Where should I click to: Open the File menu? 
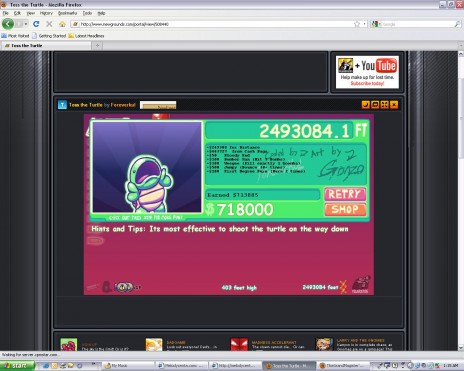tap(6, 13)
